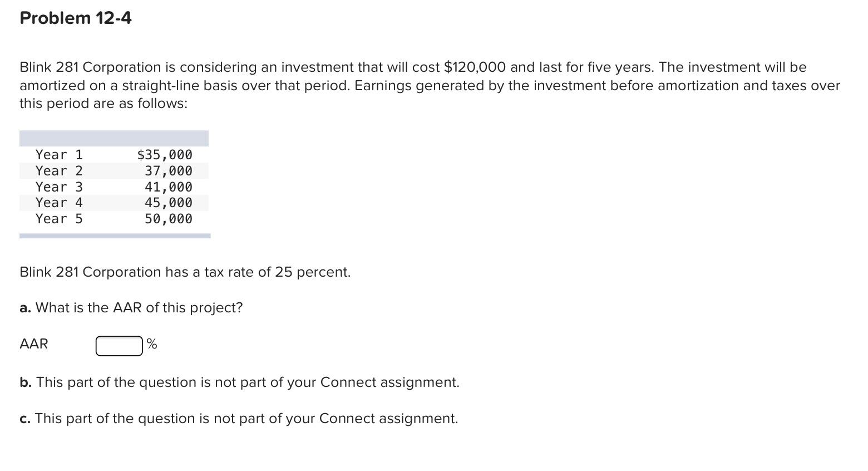Click the 45,000 earnings value
Screen dimensions: 868x471
[169, 203]
